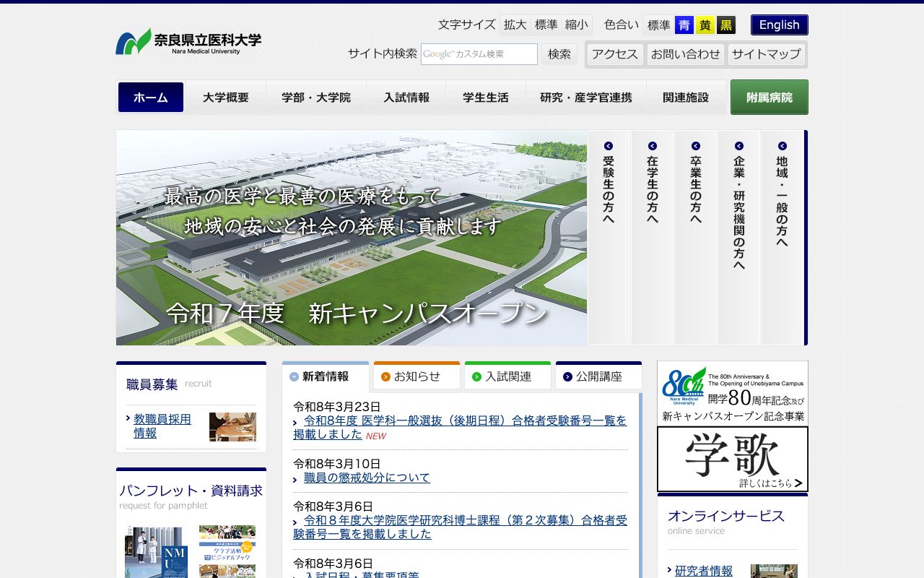The height and width of the screenshot is (578, 924).
Task: Click inside the site search input field
Action: click(x=479, y=54)
